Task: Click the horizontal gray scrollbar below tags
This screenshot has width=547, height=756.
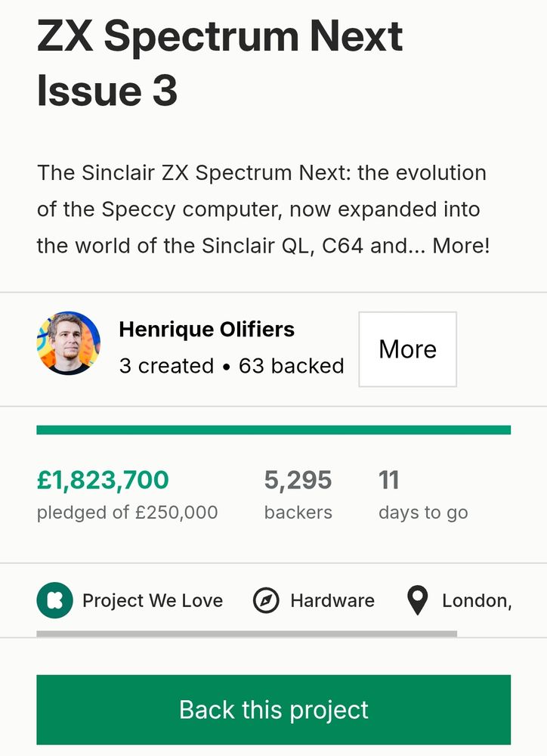Action: (247, 634)
